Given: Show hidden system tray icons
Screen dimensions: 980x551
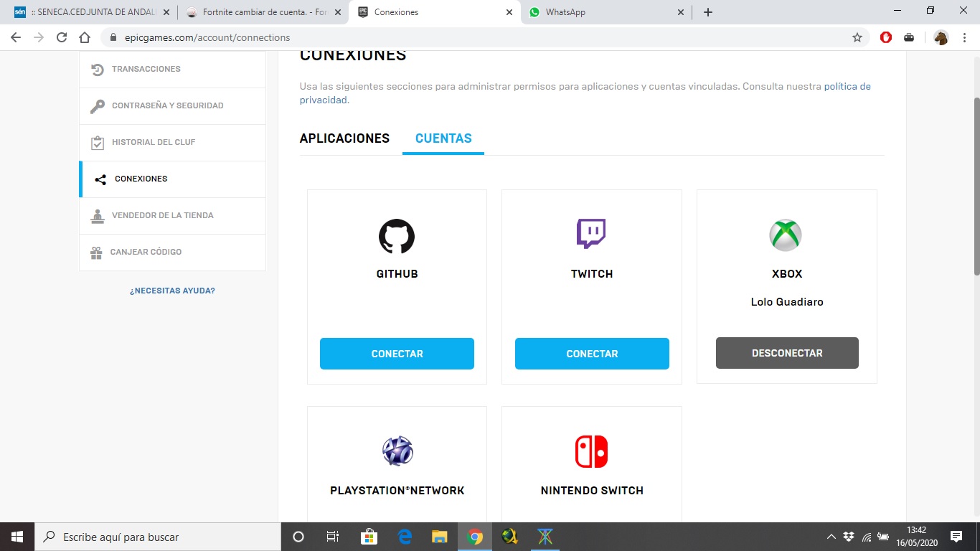Looking at the screenshot, I should click(831, 537).
